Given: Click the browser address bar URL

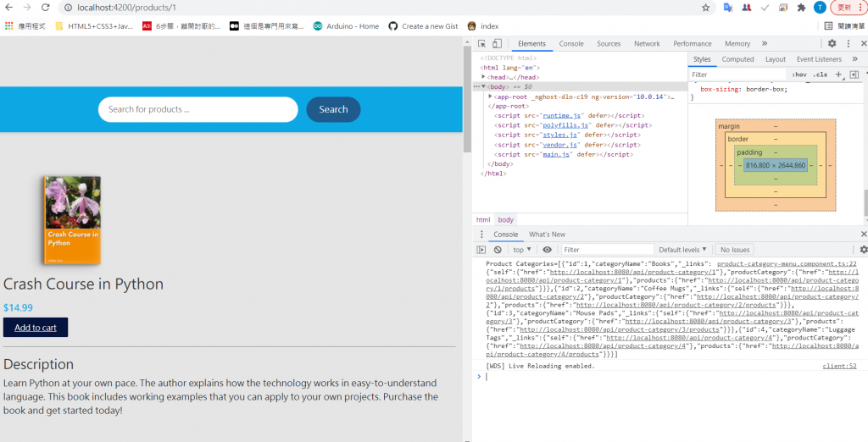Looking at the screenshot, I should tap(127, 8).
